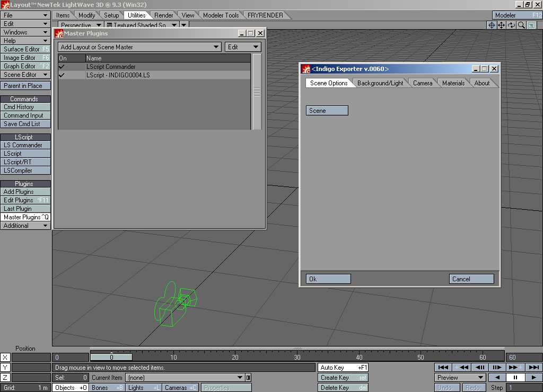543x392 pixels.
Task: Switch to the Background/Light tab
Action: click(380, 83)
